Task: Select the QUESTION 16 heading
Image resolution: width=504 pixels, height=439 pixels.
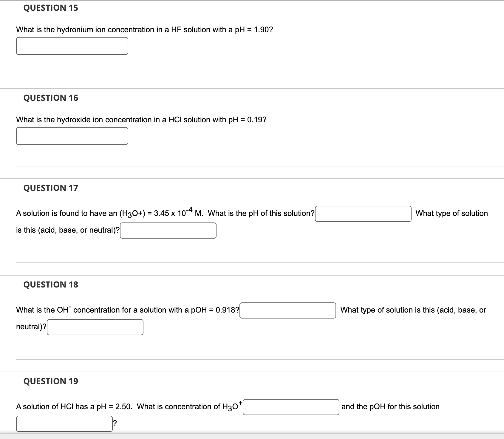Action: pos(51,98)
